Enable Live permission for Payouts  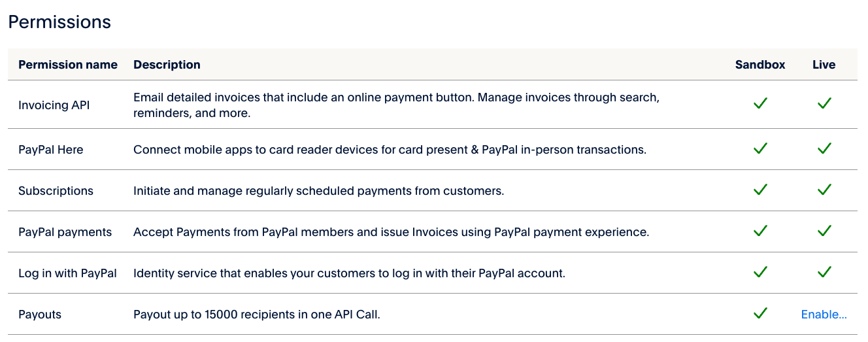824,315
